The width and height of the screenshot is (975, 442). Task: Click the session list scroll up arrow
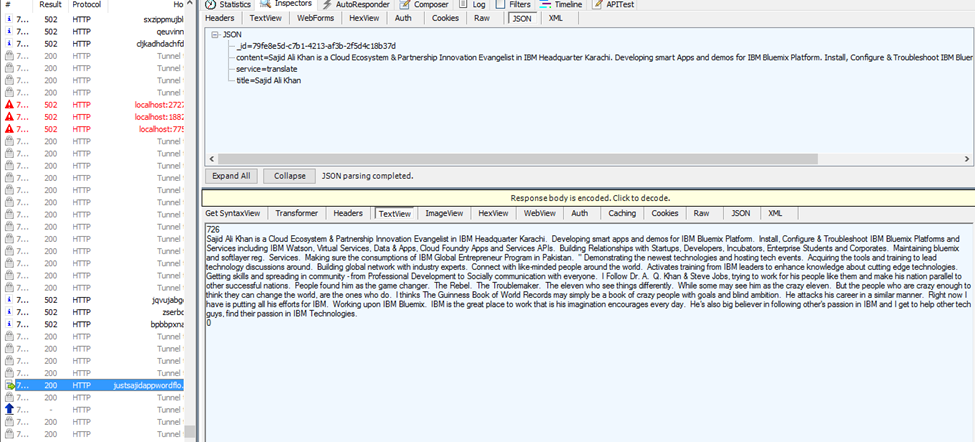click(190, 4)
